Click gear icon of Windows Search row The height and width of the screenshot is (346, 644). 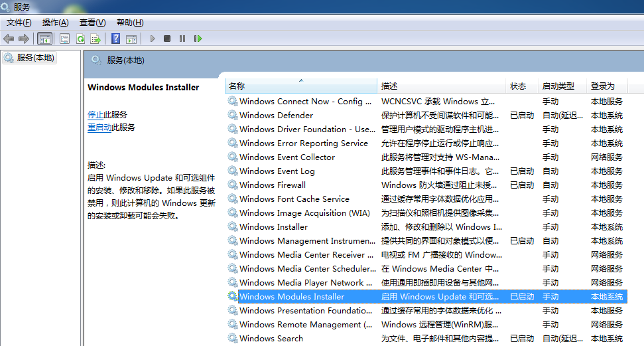point(233,338)
